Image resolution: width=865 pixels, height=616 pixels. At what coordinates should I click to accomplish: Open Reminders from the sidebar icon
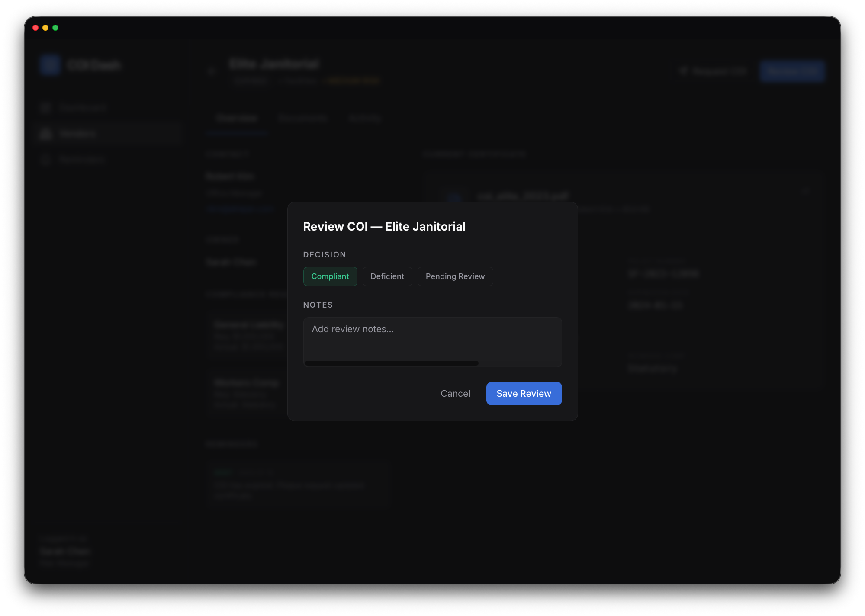pyautogui.click(x=45, y=159)
